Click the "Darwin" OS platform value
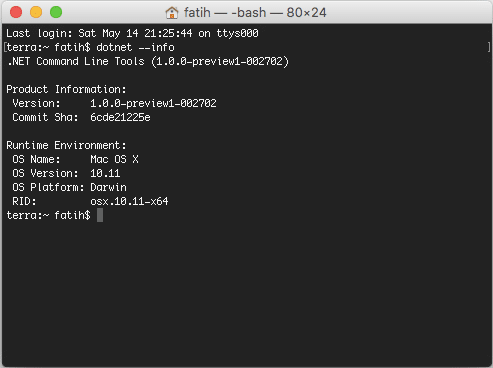The height and width of the screenshot is (368, 493). 108,187
